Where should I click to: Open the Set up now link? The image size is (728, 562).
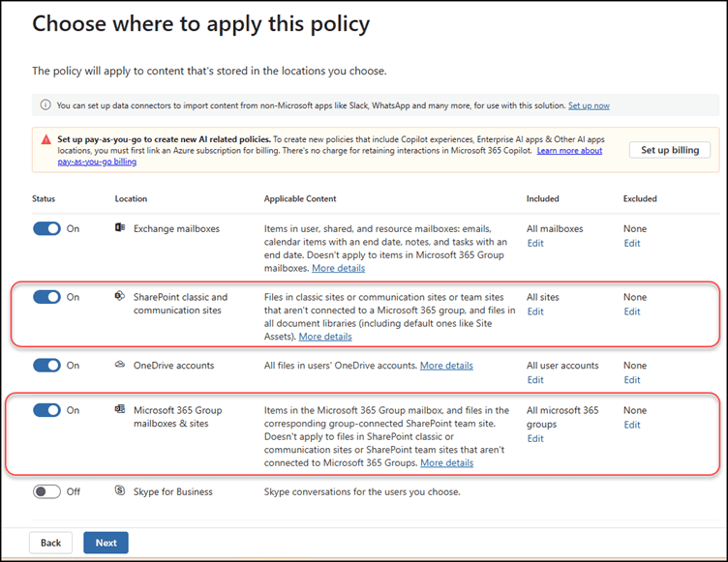(x=589, y=105)
